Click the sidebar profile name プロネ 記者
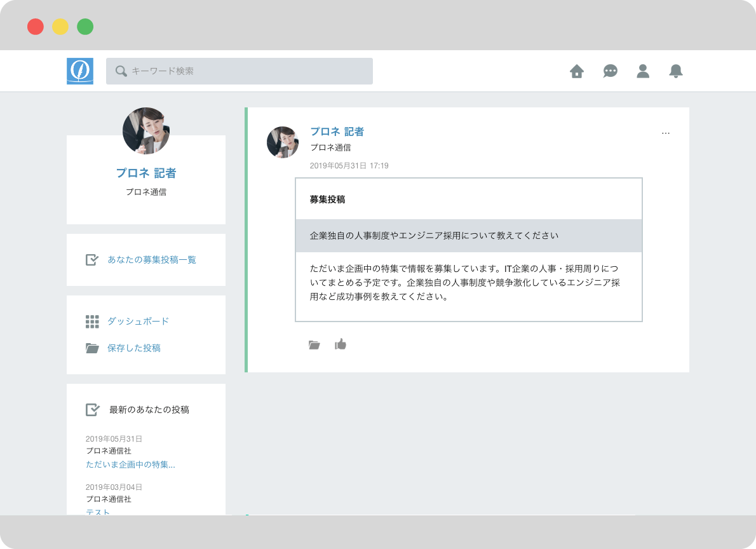 (146, 173)
